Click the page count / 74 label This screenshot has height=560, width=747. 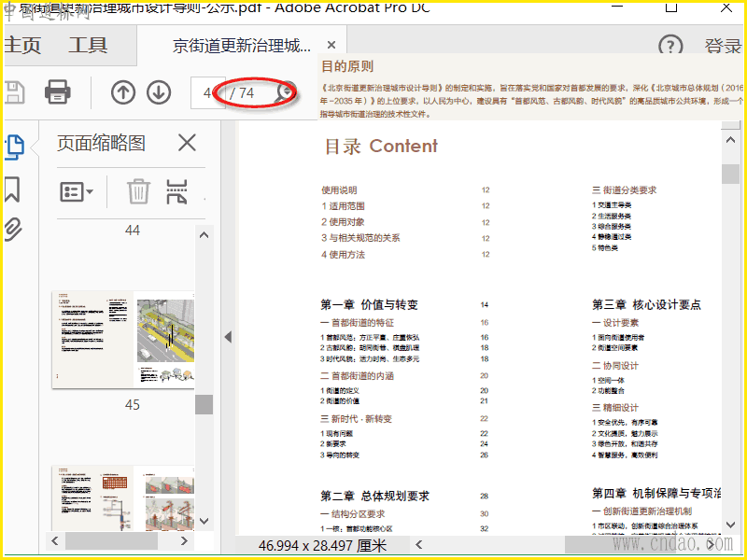(242, 92)
